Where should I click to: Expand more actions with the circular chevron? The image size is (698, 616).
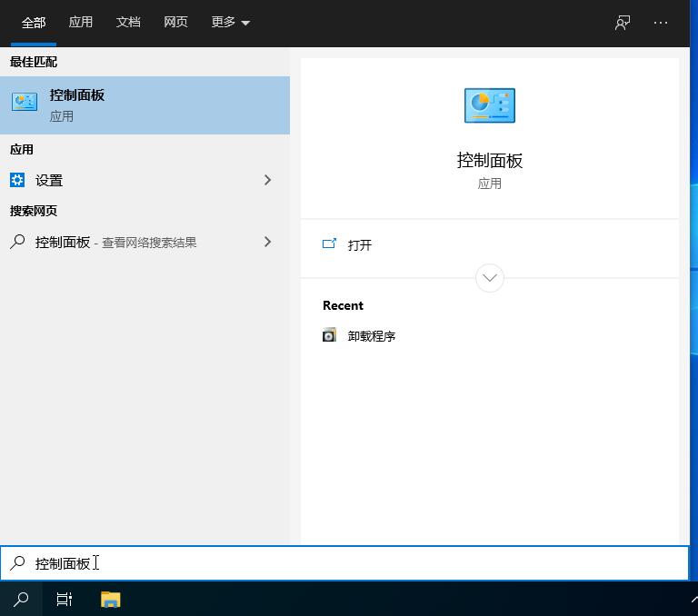click(x=489, y=278)
